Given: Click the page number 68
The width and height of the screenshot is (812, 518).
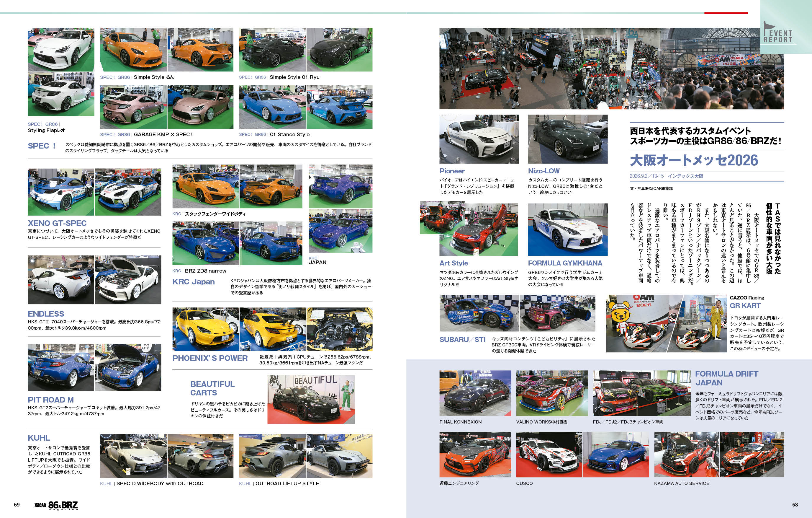Looking at the screenshot, I should [795, 504].
